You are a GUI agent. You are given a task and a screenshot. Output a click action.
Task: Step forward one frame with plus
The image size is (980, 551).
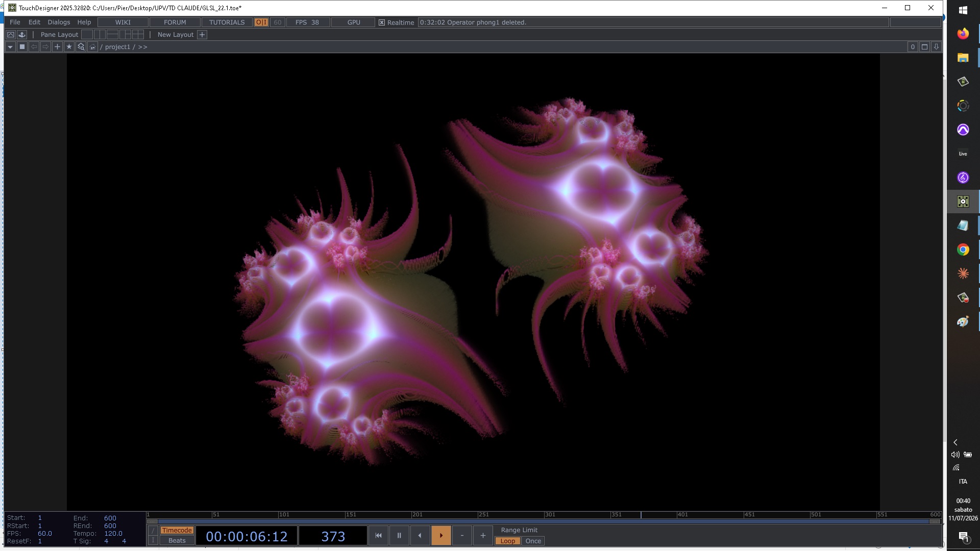(x=483, y=536)
